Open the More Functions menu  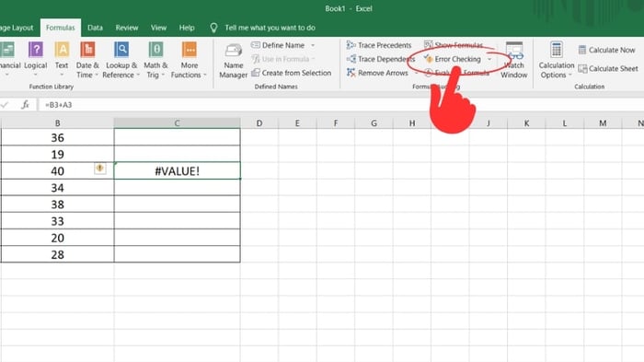[x=189, y=60]
